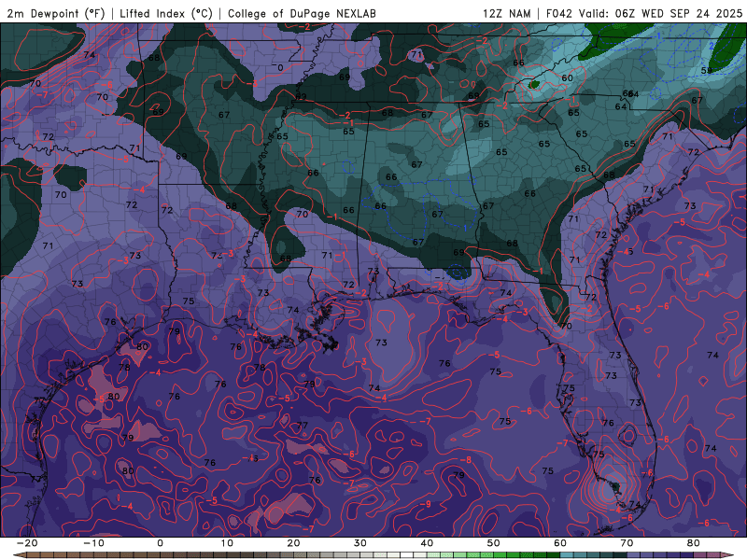This screenshot has width=747, height=560.
Task: Click the "-8" lifted index contour label
Action: pyautogui.click(x=465, y=460)
